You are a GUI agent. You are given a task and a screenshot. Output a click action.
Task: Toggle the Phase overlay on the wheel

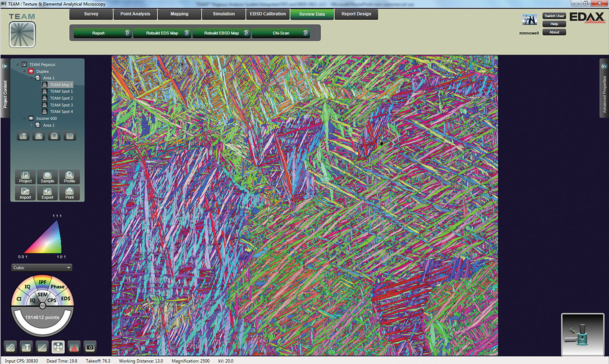pyautogui.click(x=58, y=287)
